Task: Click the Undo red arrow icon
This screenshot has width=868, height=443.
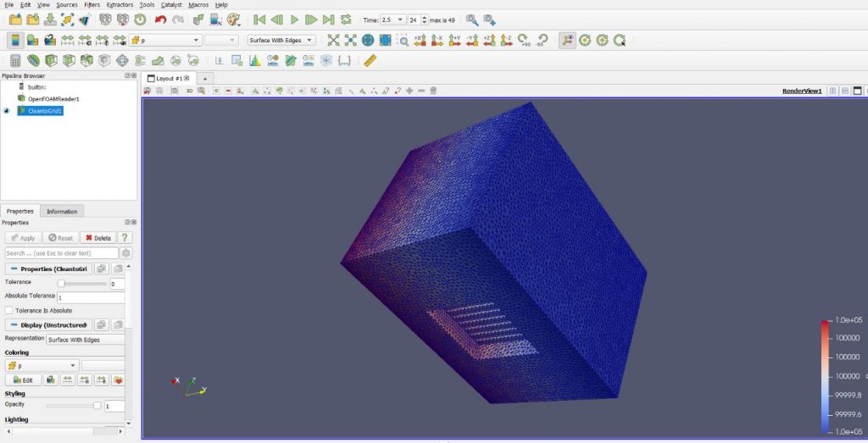Action: click(160, 19)
